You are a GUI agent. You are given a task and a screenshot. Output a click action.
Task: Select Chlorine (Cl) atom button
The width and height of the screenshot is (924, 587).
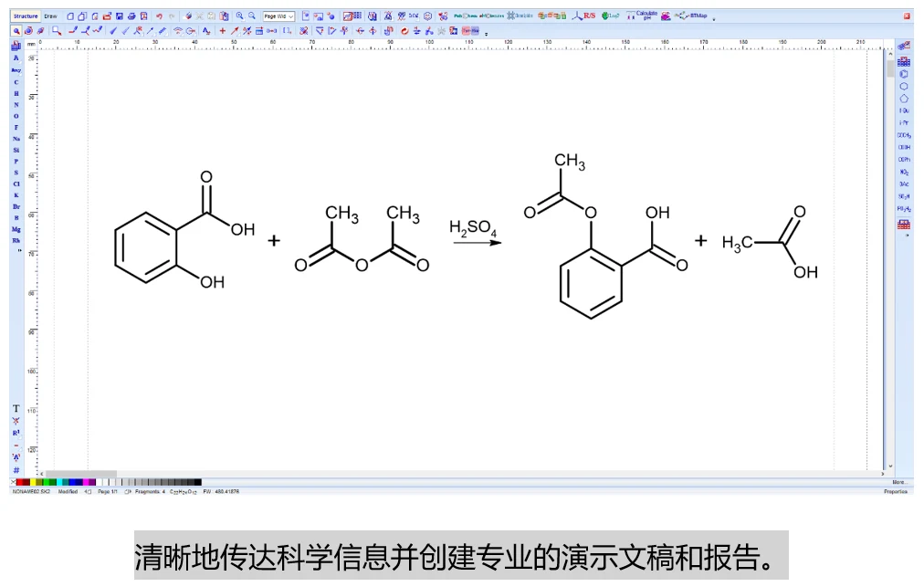coord(16,183)
